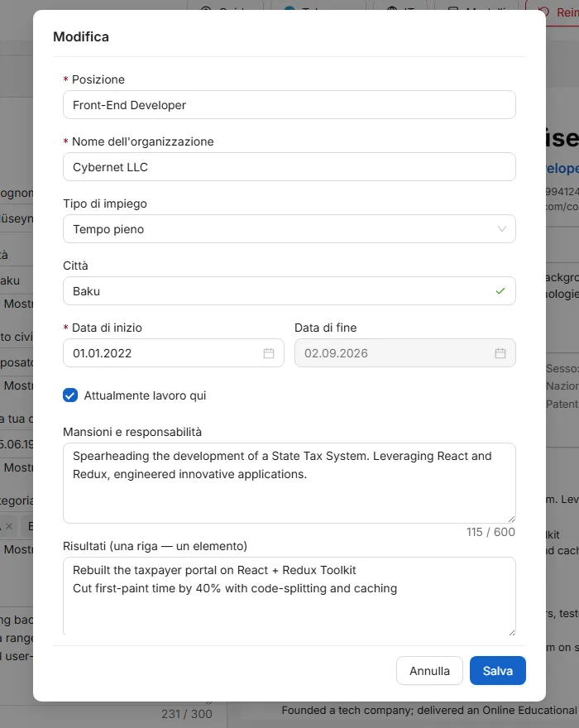Image resolution: width=579 pixels, height=728 pixels.
Task: Click into the Risultati textarea
Action: [289, 596]
